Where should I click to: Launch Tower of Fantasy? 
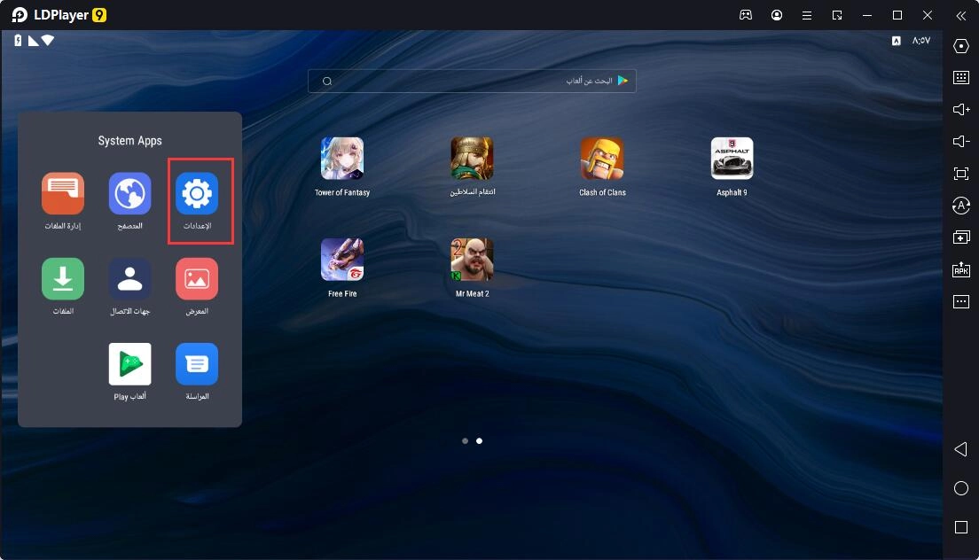click(x=342, y=159)
